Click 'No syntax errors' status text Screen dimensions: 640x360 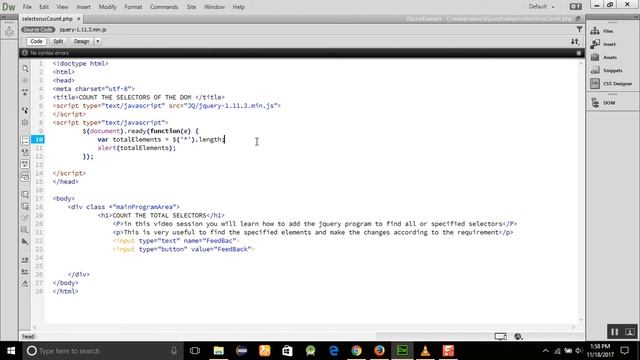49,53
